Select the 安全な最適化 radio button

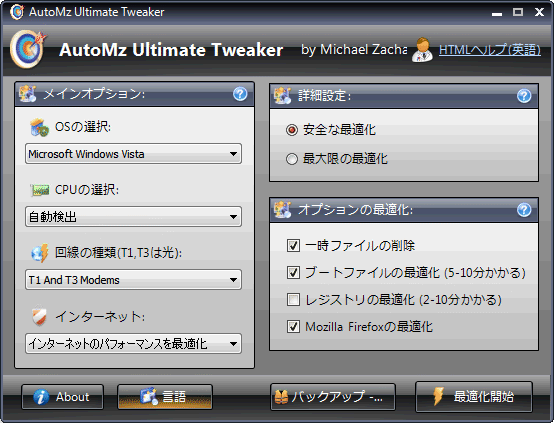(x=292, y=130)
